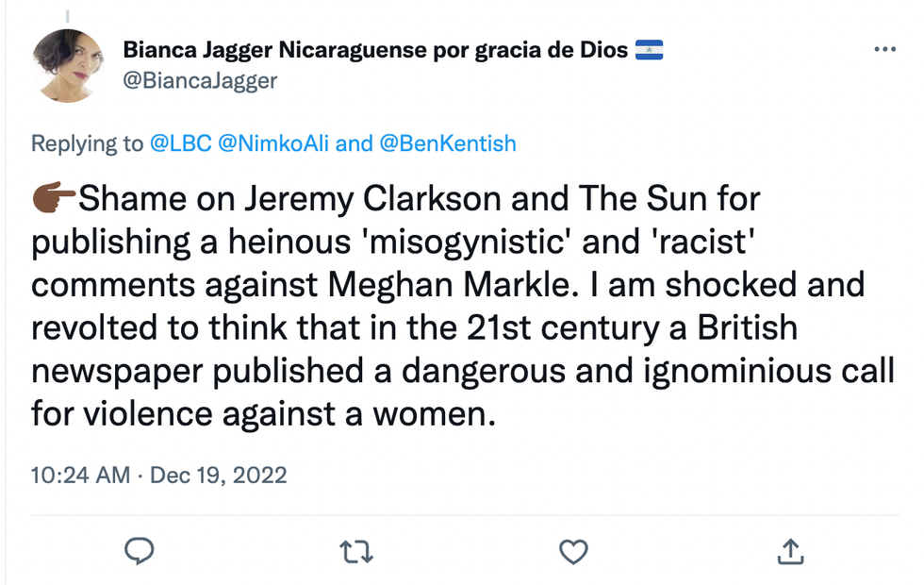The width and height of the screenshot is (924, 585).
Task: Click the 10:24 AM timestamp
Action: click(80, 474)
